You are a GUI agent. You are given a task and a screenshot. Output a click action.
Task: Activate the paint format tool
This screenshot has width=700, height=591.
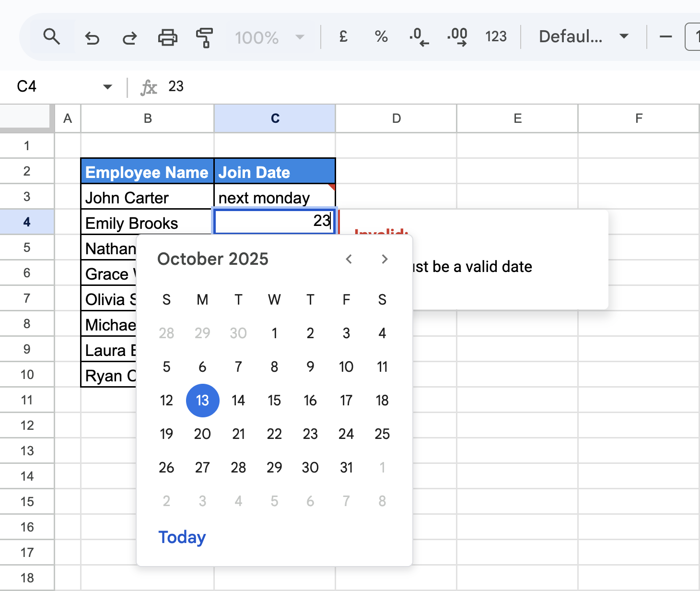205,37
